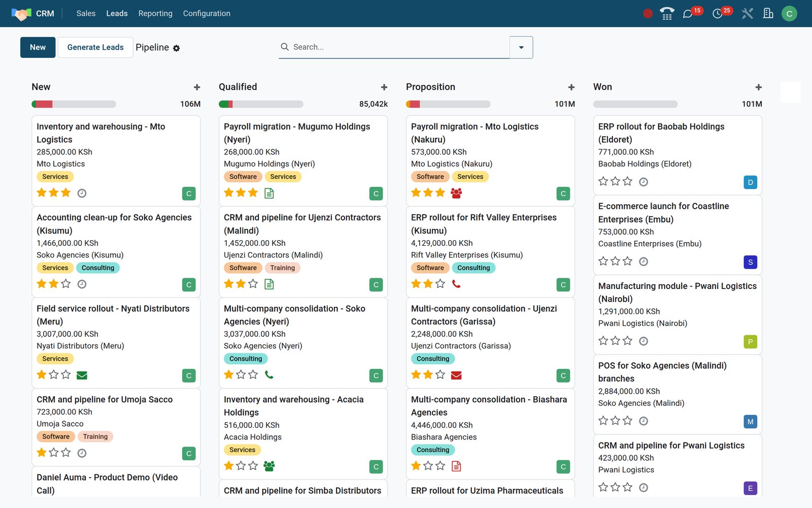Image resolution: width=812 pixels, height=508 pixels.
Task: Open the meeting activity on the Payroll Mto Logistics card
Action: tap(456, 193)
